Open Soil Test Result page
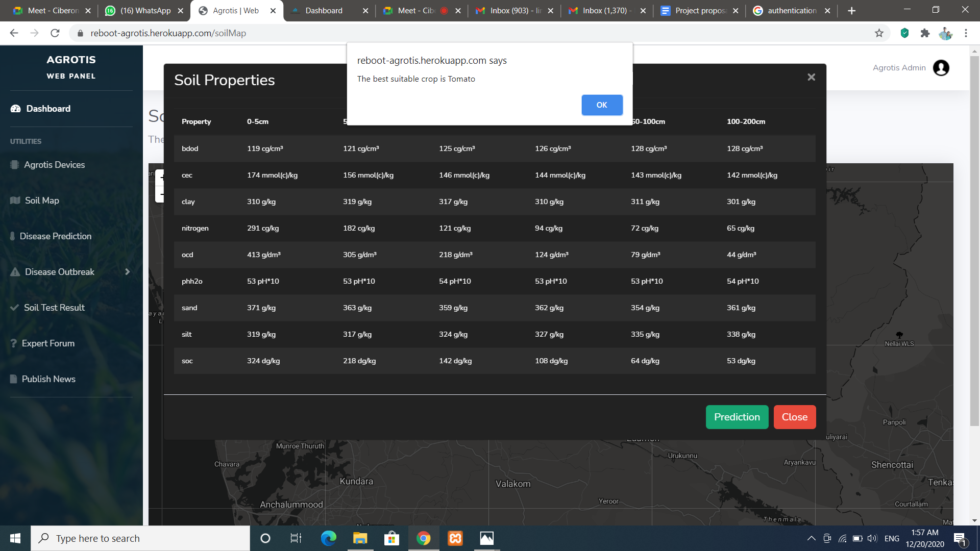 (x=54, y=308)
